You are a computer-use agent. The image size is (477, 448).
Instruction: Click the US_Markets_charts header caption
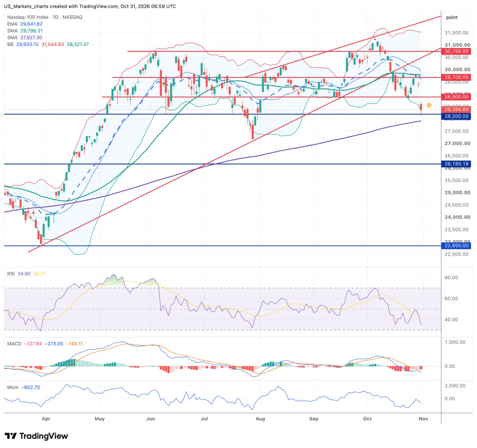(90, 6)
